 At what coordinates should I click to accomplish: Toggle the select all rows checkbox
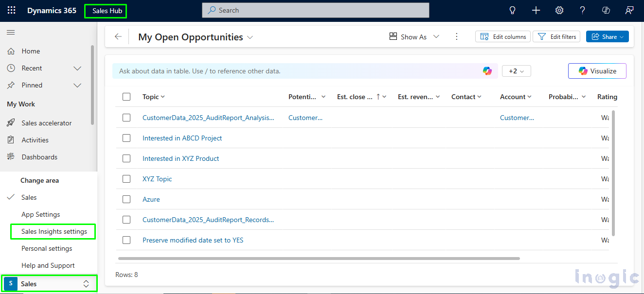click(126, 97)
